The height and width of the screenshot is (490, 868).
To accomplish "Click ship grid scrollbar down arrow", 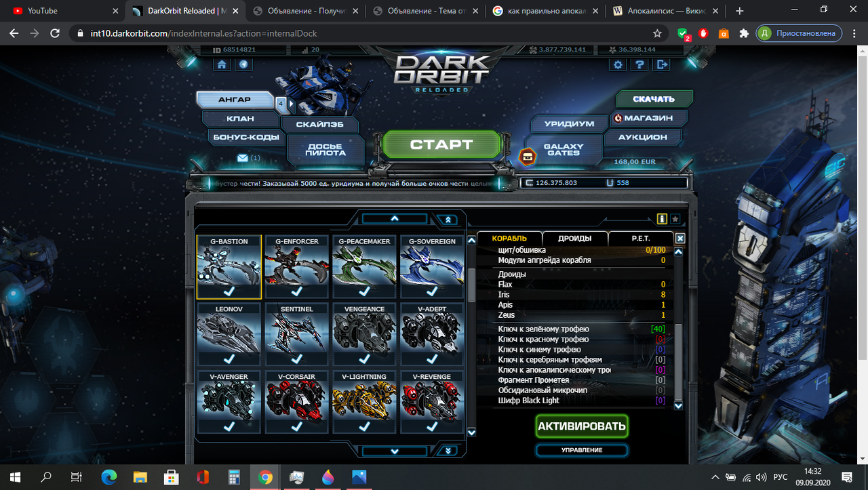I will [x=472, y=432].
